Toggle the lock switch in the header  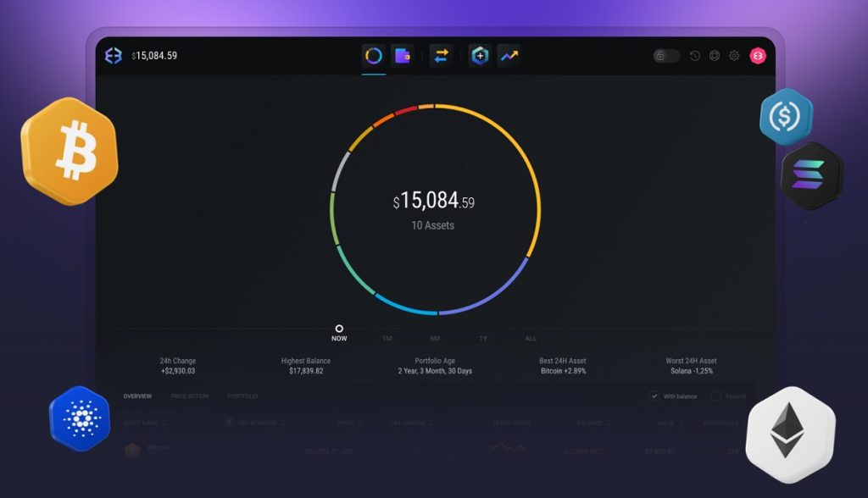(x=666, y=55)
